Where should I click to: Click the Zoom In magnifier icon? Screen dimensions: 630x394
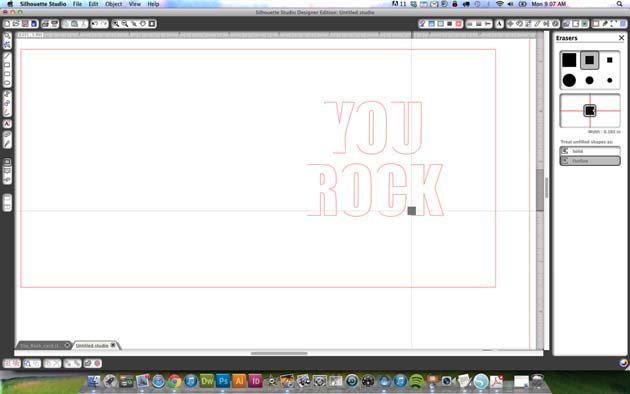(116, 24)
